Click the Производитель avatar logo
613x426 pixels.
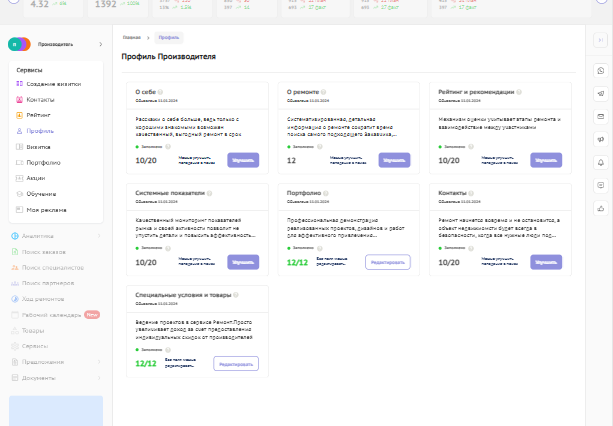coord(19,44)
